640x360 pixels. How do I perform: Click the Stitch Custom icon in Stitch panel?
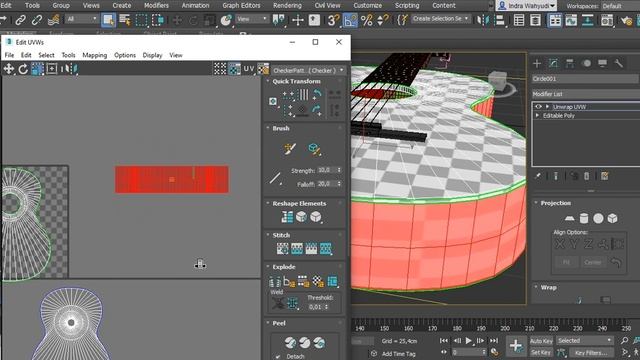[326, 248]
